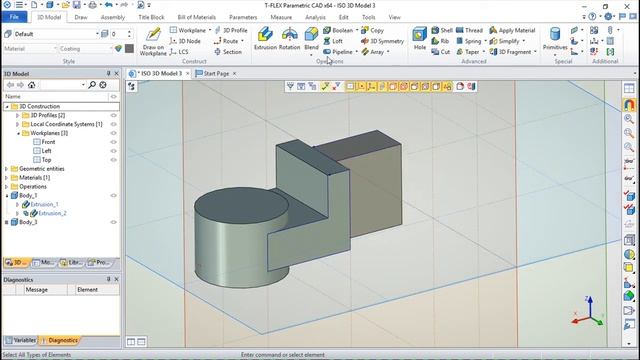Toggle visibility of 3D Profiles folder
Screen dimensions: 640x360
pyautogui.click(x=113, y=116)
